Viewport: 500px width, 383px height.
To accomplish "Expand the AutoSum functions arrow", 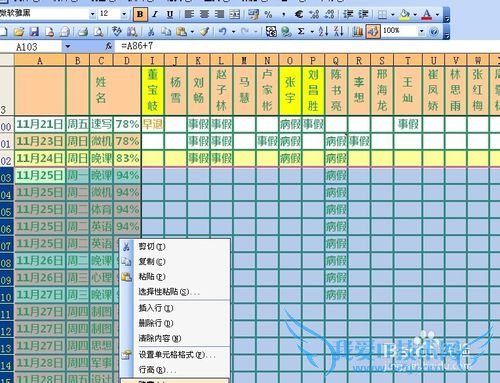I will pyautogui.click(x=312, y=32).
